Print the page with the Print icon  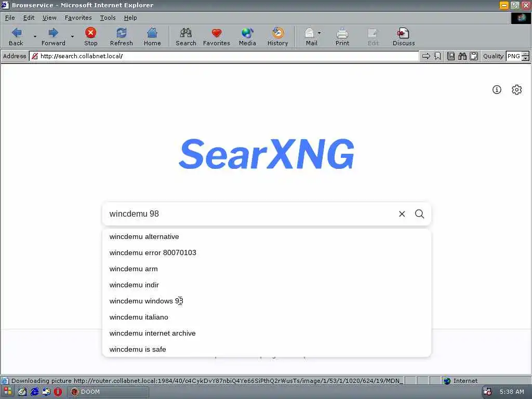(x=342, y=37)
